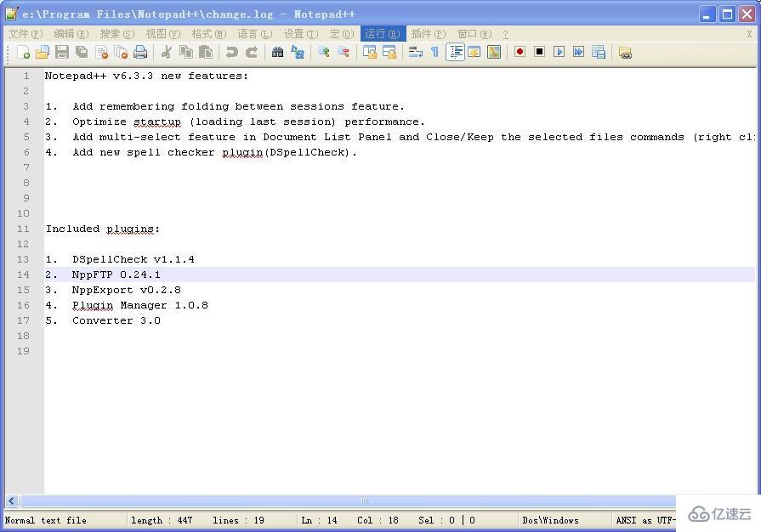Open the 格式(M) menu
The height and width of the screenshot is (532, 761).
pos(209,34)
